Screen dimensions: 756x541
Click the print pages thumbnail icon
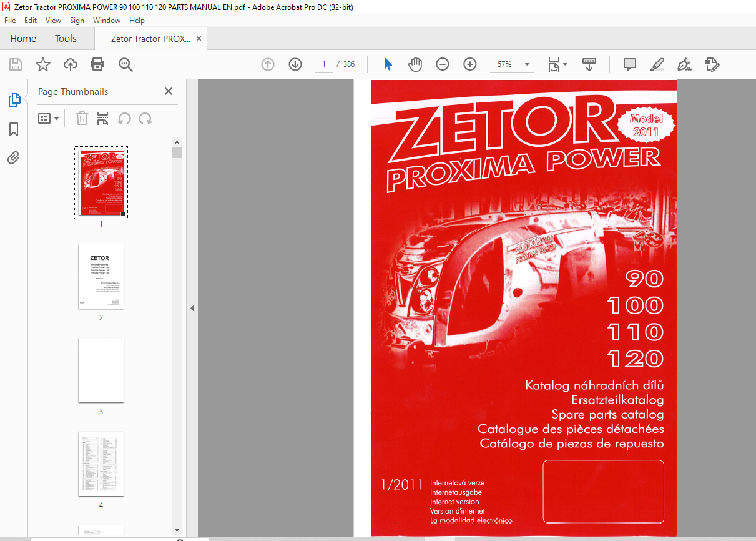pyautogui.click(x=103, y=118)
